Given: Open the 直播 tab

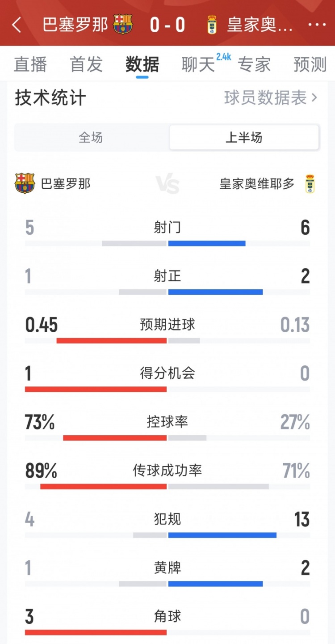Looking at the screenshot, I should [x=30, y=64].
